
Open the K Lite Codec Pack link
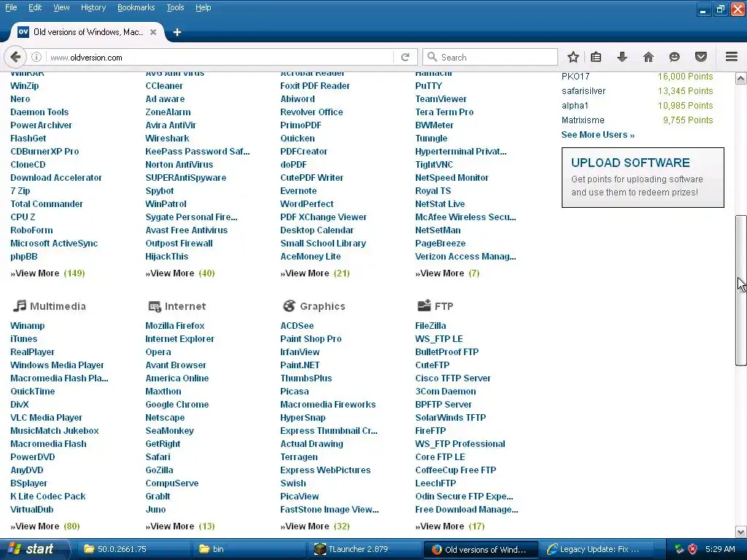pos(47,496)
